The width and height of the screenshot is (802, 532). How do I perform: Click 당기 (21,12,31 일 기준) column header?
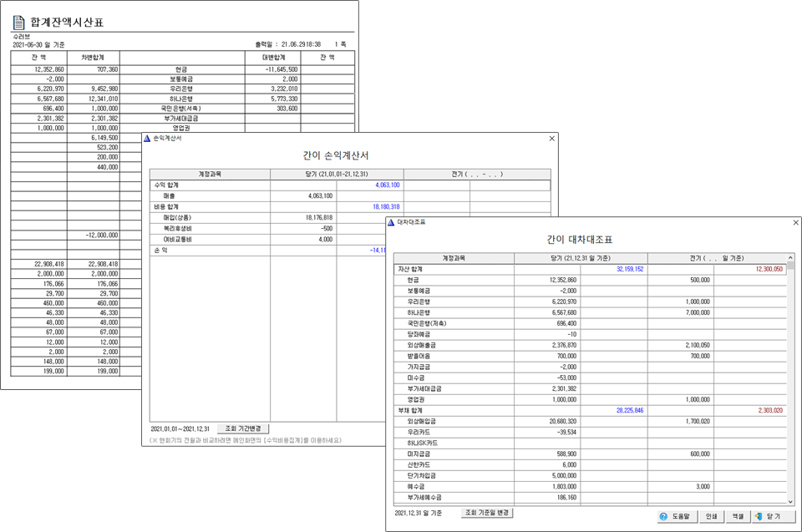coord(581,258)
